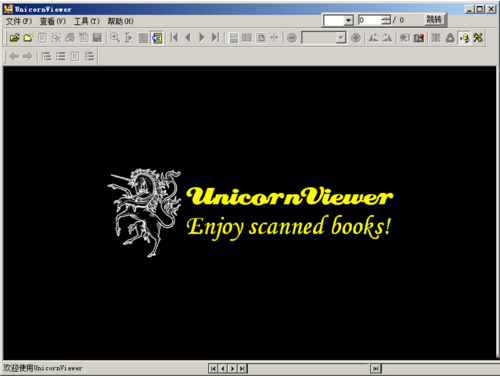Screen dimensions: 500x378
Task: Switch to continuous page layout icon
Action: (x=234, y=38)
